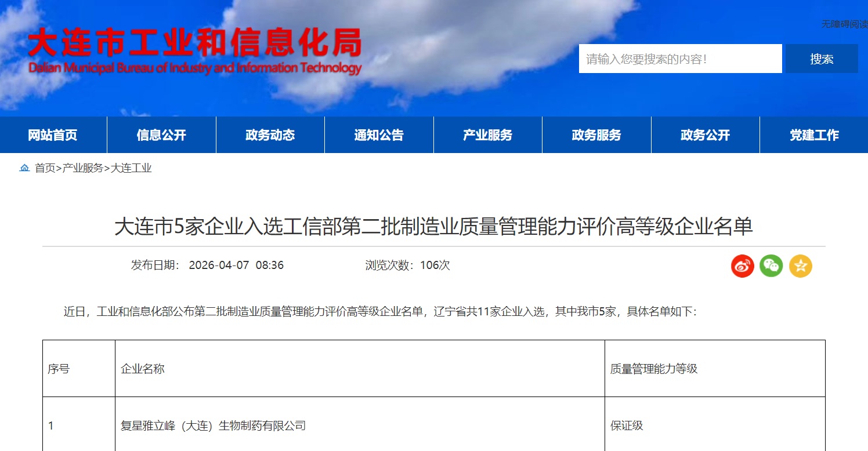868x451 pixels.
Task: Open the 通知公告 navigation item
Action: (379, 135)
